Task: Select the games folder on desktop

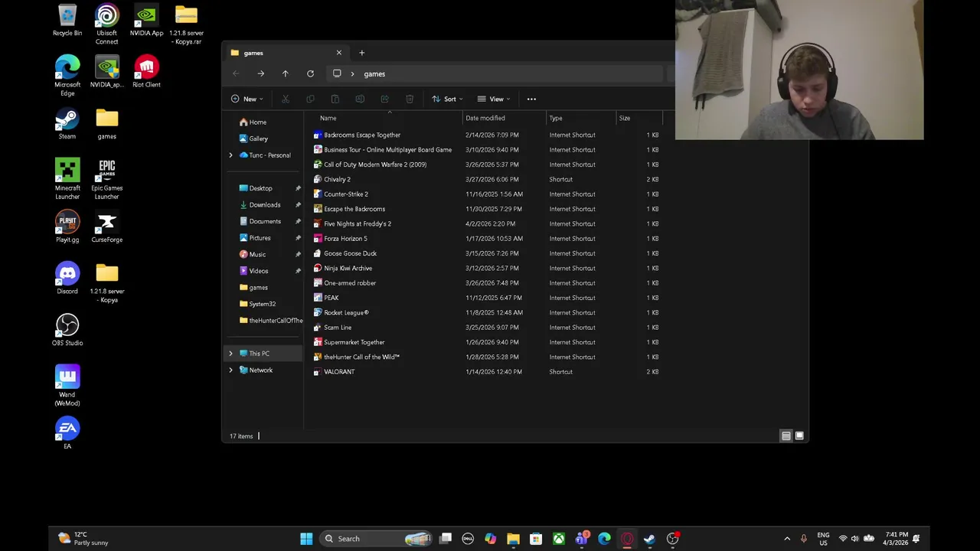Action: pyautogui.click(x=107, y=124)
